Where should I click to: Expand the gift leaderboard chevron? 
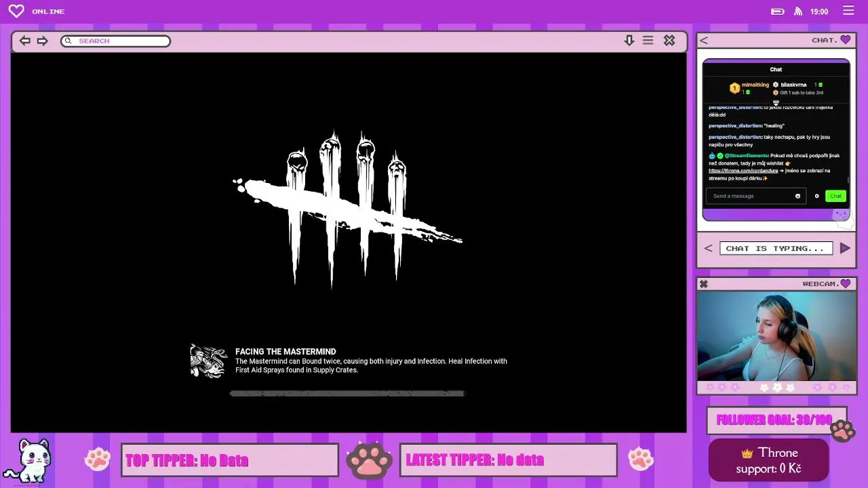pyautogui.click(x=776, y=102)
